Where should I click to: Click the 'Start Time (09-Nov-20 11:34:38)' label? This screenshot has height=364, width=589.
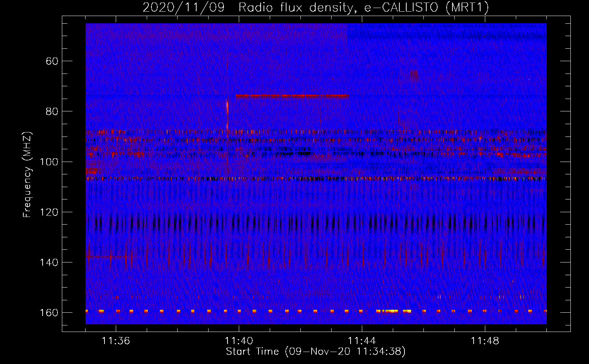[316, 352]
